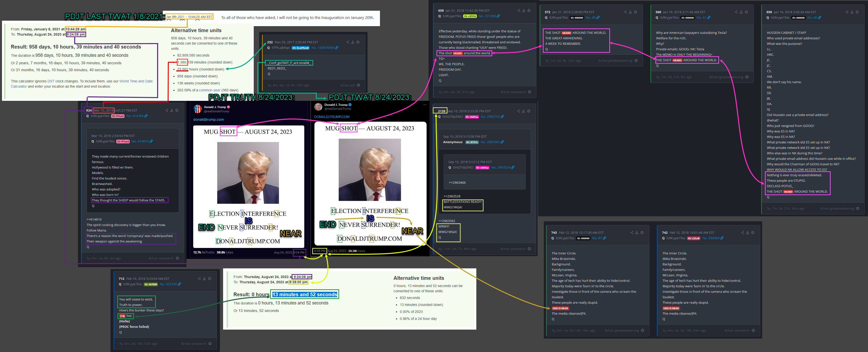Open the three-dot menu on Trump tweet
868x352 pixels.
[x=425, y=105]
